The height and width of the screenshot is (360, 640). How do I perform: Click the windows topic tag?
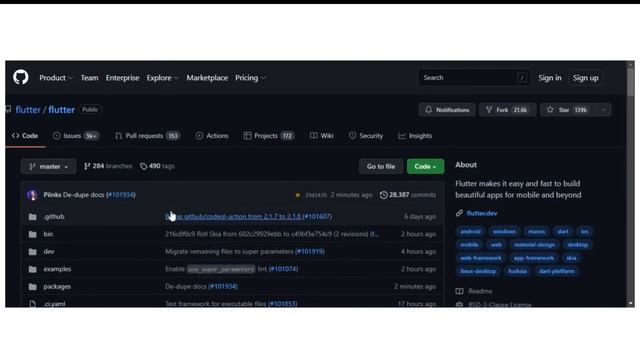tap(504, 231)
